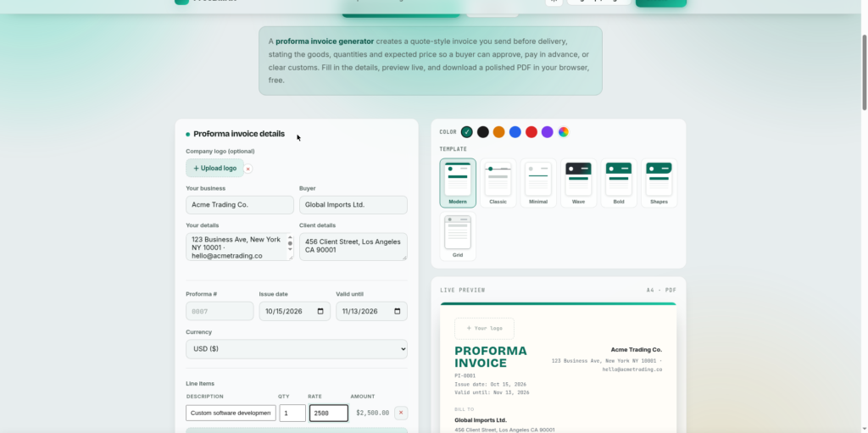The height and width of the screenshot is (433, 868).
Task: Choose the purple color swatch
Action: coord(548,132)
